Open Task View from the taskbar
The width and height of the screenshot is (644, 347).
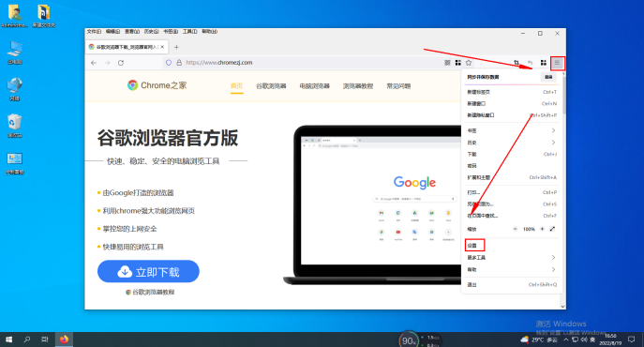tap(45, 339)
